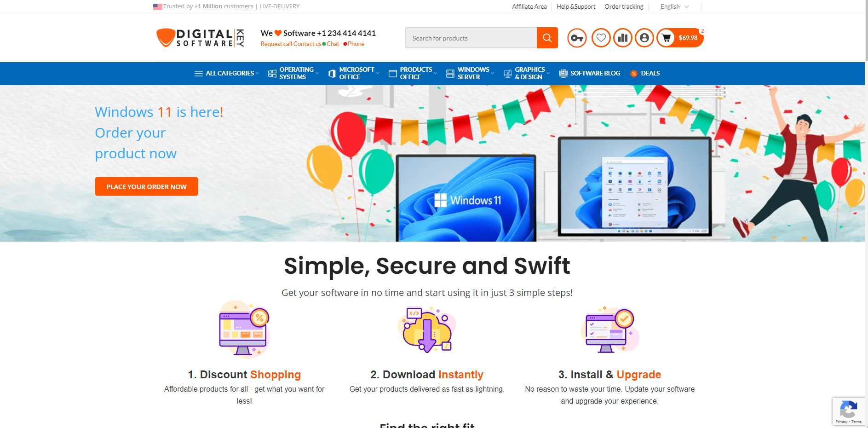Click the Deals percent icon
This screenshot has width=868, height=428.
point(633,74)
